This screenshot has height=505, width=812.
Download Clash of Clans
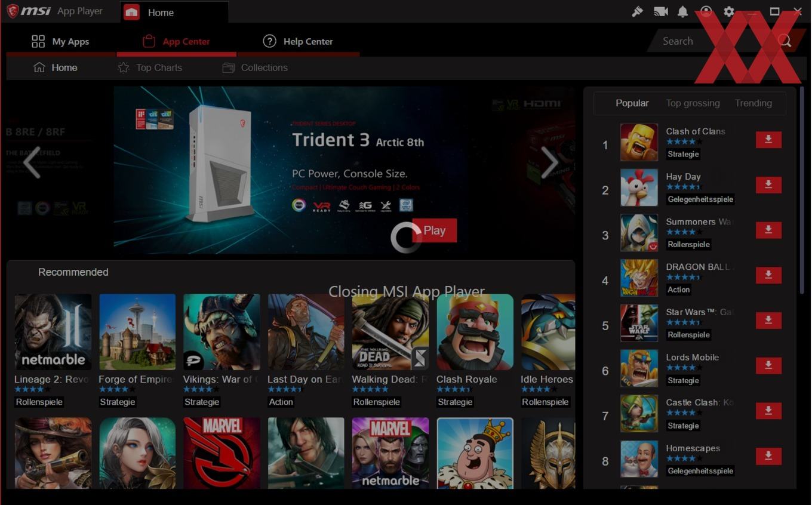(768, 140)
